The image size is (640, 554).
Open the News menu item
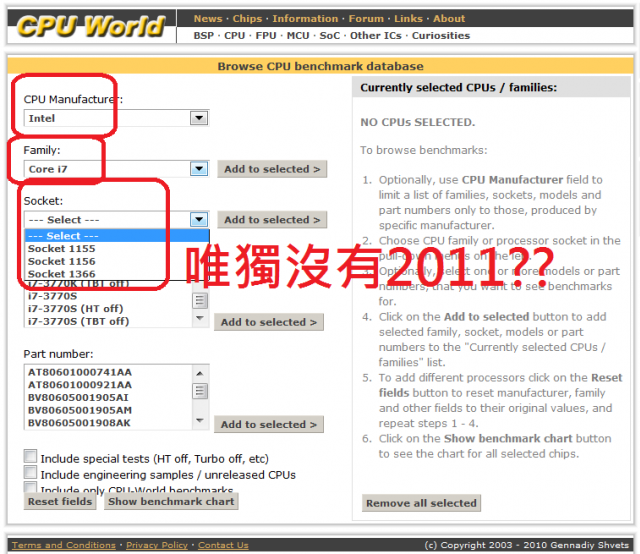(208, 18)
